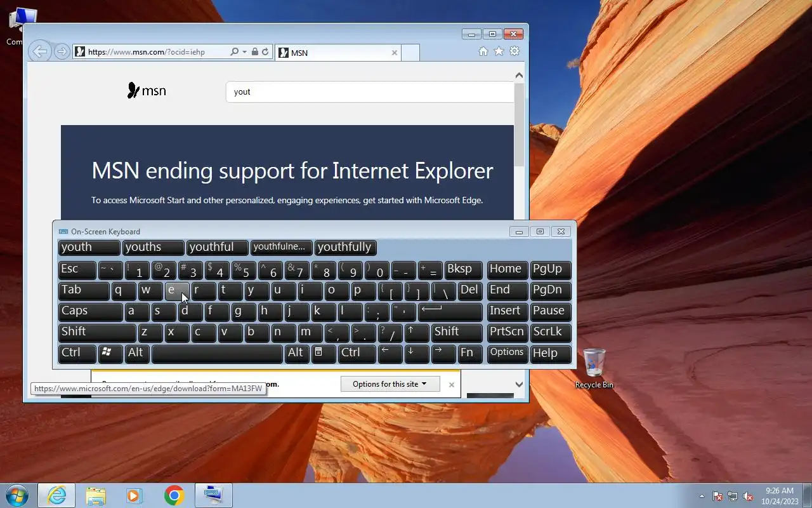Open 'Options for this site' dropdown
Viewport: 812px width, 508px height.
(x=390, y=384)
